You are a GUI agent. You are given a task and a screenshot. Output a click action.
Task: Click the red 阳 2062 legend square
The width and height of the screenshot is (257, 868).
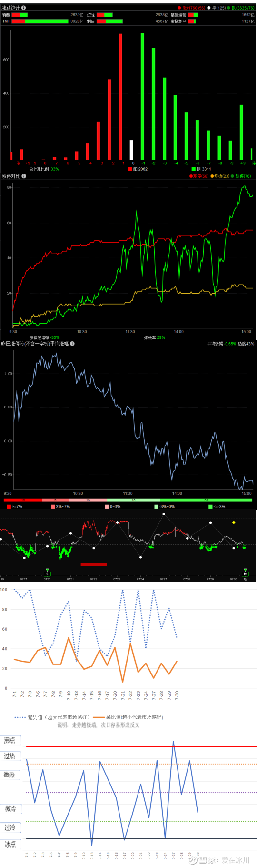(x=130, y=169)
